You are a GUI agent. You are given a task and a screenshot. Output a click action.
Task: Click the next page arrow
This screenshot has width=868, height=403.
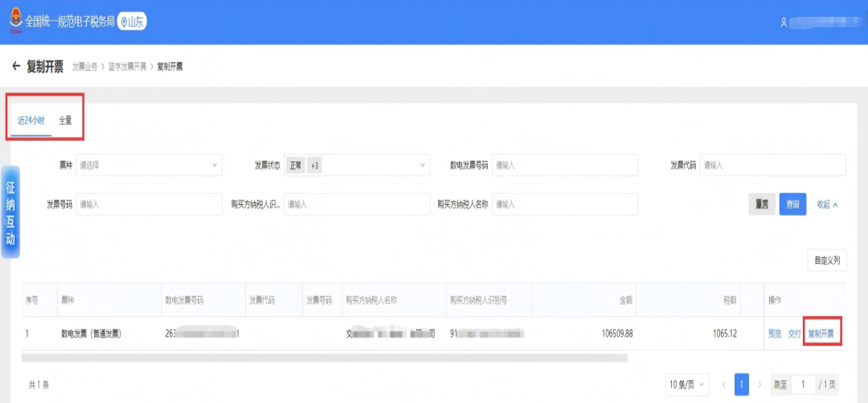coord(759,384)
